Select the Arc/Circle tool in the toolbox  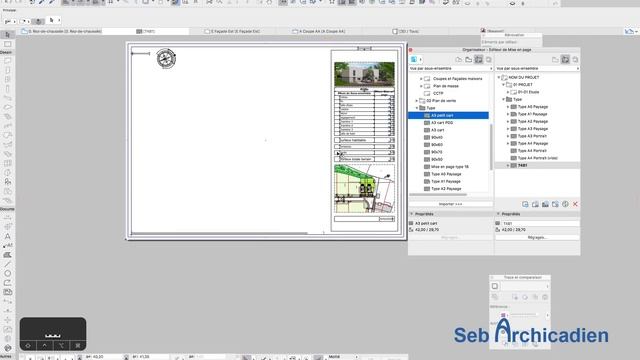tap(7, 273)
